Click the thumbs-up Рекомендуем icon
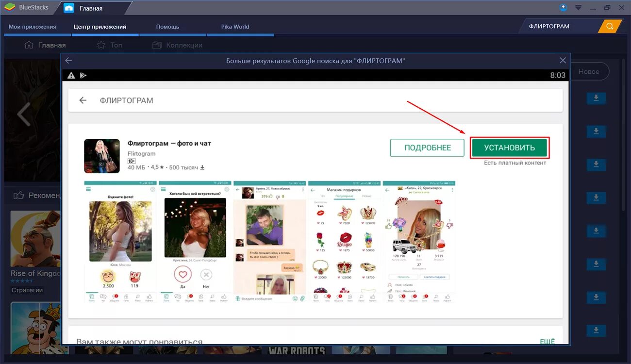Screen dimensions: 631x364 coord(19,196)
